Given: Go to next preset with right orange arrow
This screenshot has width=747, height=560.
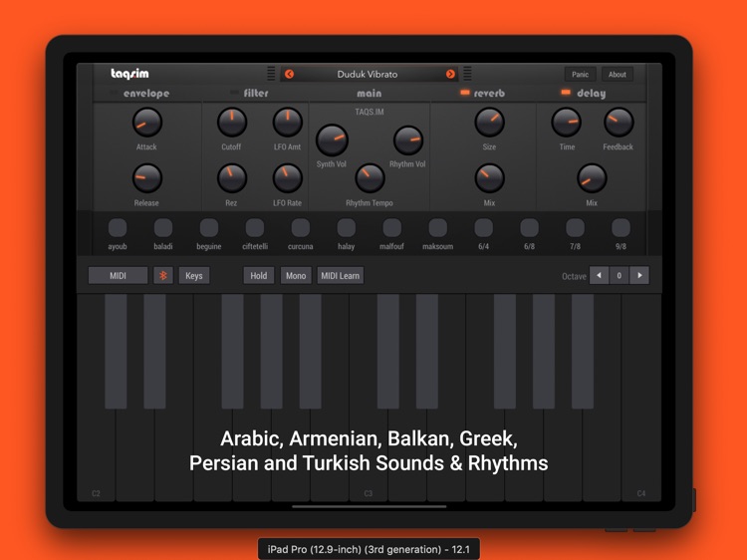Looking at the screenshot, I should [450, 74].
